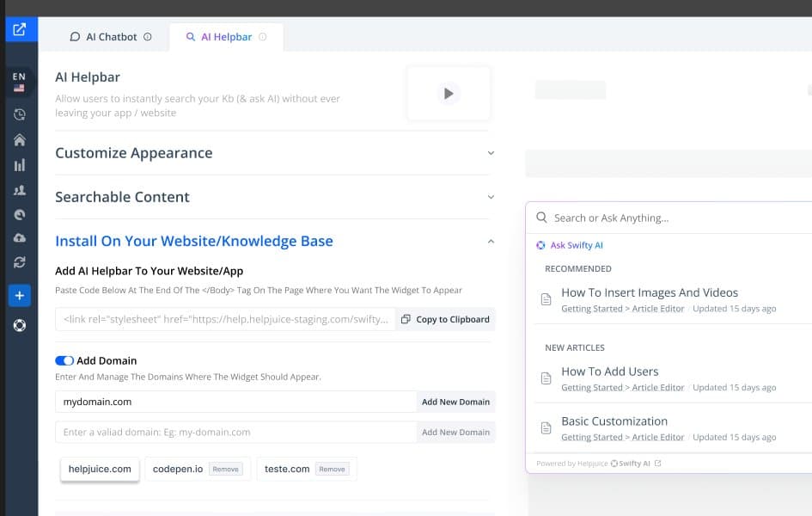Screen dimensions: 812x516
Task: Select the helpjuice.com domain chip
Action: (100, 469)
